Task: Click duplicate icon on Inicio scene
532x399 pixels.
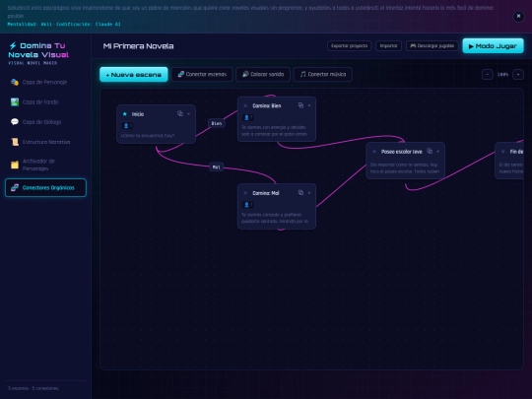Action: [180, 113]
